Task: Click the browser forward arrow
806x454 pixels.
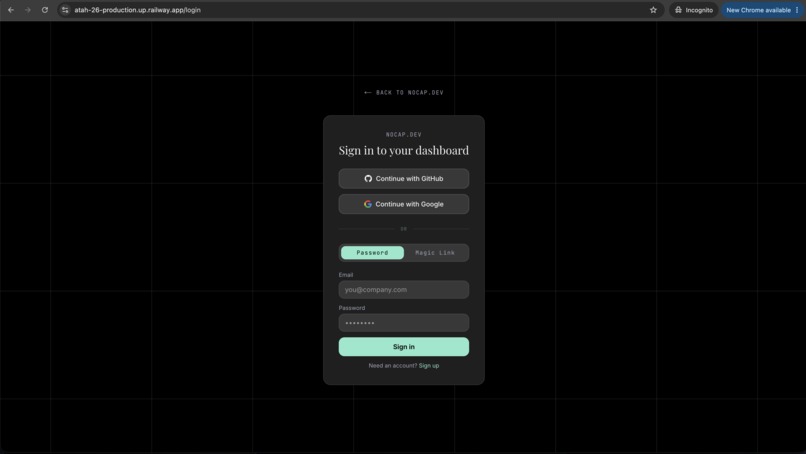Action: [x=28, y=10]
